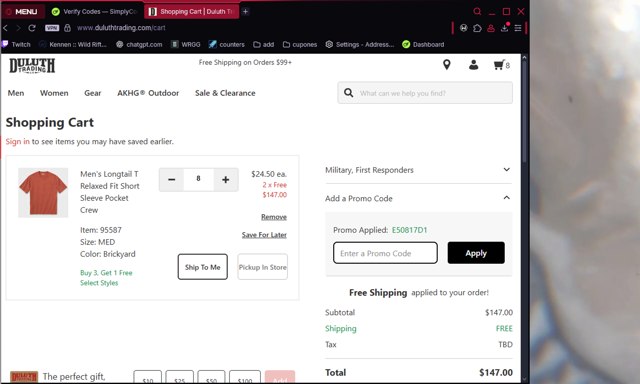Select Ship To Me option
The image size is (640, 384).
click(202, 267)
